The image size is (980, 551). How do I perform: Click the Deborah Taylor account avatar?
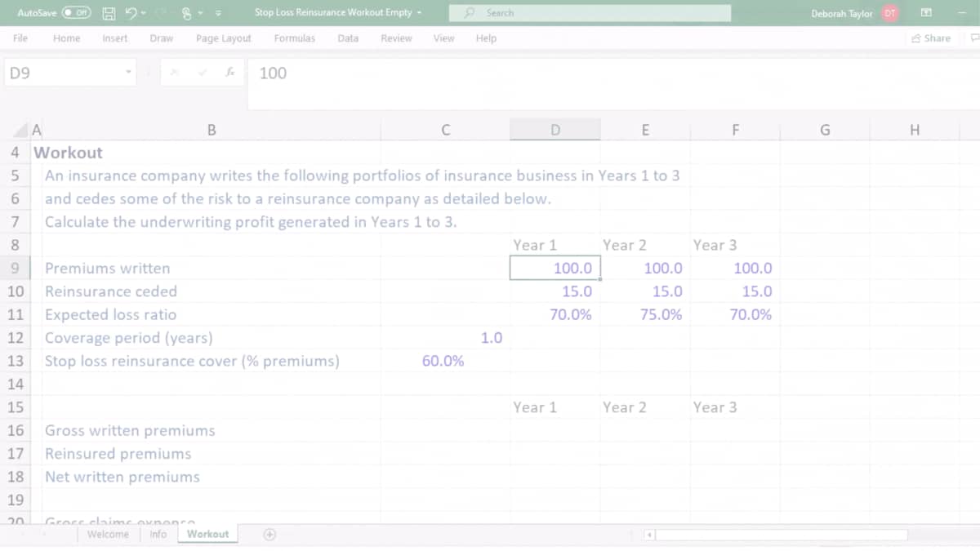[889, 13]
